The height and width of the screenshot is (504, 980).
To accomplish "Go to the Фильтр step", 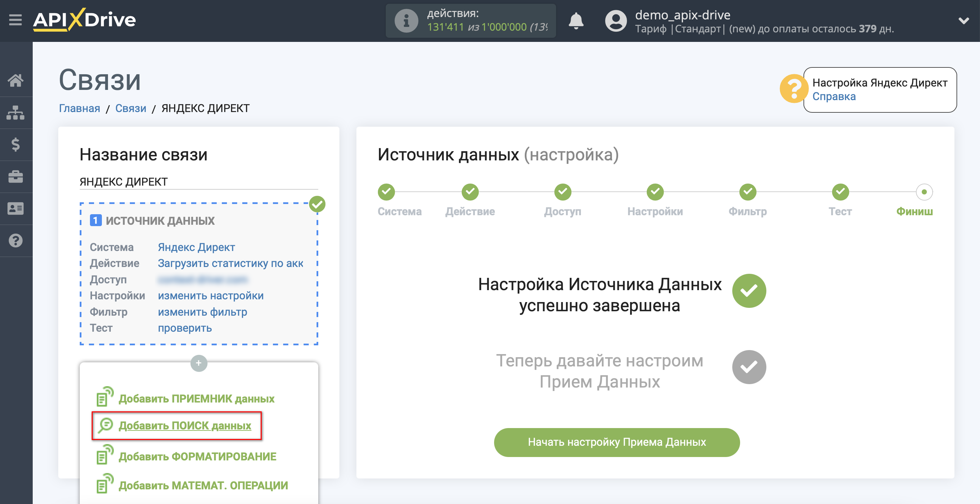I will click(x=748, y=192).
